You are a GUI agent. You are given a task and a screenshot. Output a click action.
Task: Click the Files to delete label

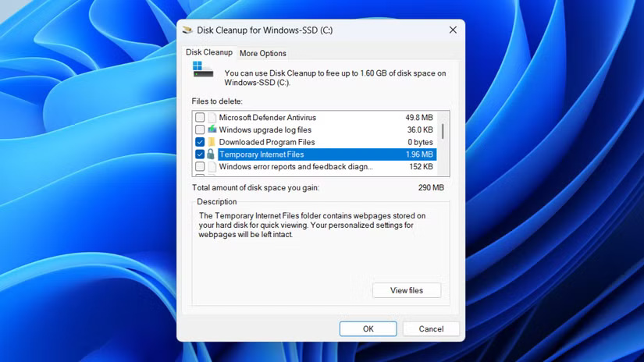217,101
